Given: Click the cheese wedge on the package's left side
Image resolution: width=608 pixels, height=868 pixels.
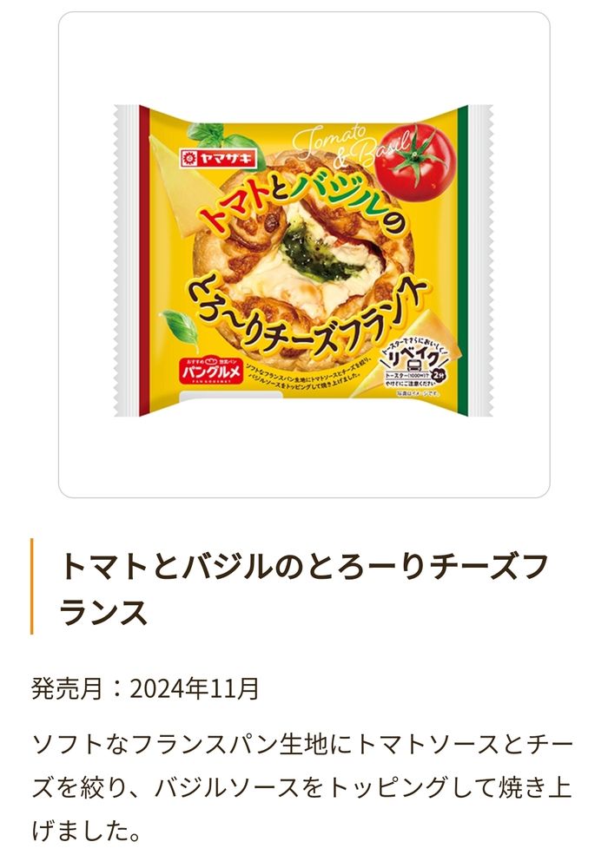Looking at the screenshot, I should [x=173, y=177].
